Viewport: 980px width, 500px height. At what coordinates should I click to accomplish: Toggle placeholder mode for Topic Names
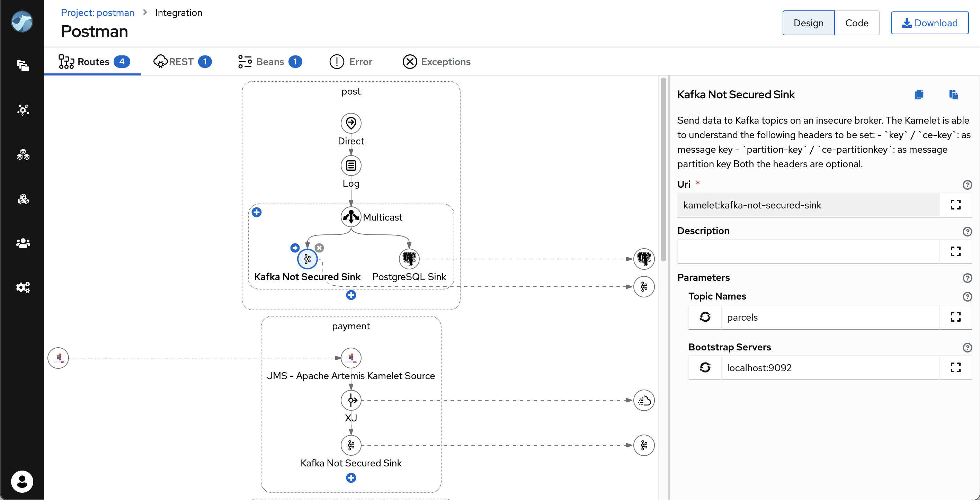click(705, 317)
